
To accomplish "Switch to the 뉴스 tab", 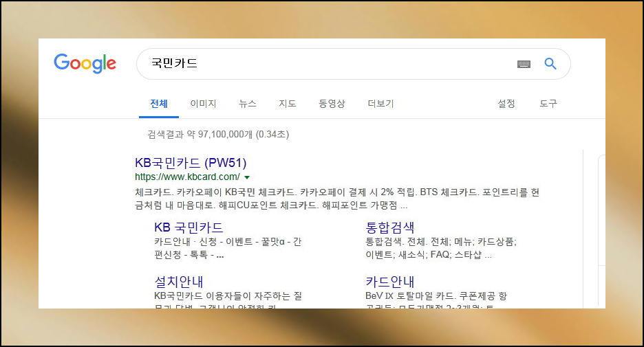I will coord(248,104).
